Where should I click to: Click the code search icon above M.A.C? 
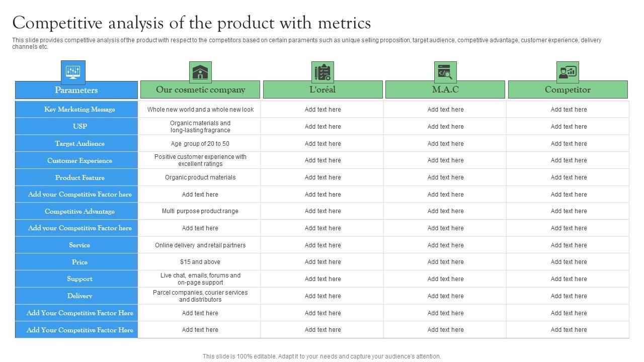(x=445, y=72)
